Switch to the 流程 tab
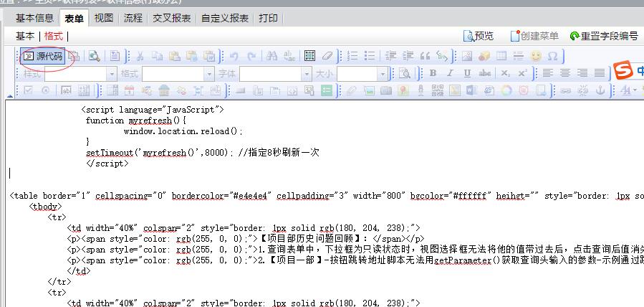This screenshot has height=307, width=644. 133,18
